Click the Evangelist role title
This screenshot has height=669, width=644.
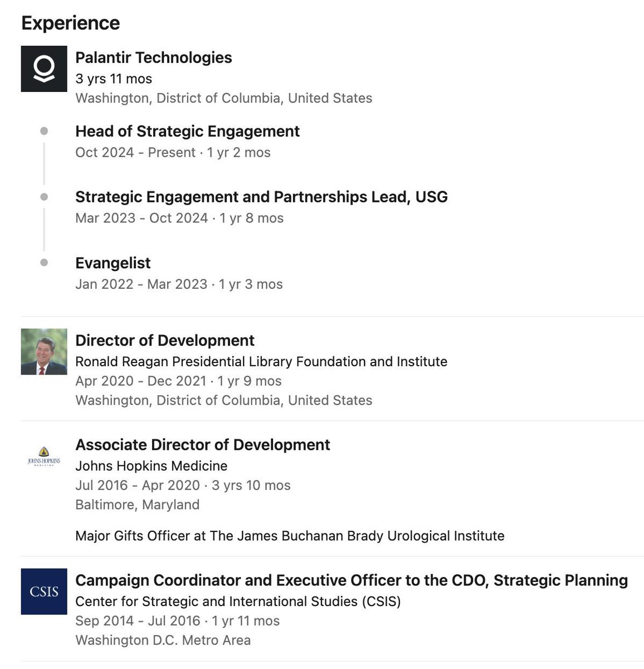(113, 263)
